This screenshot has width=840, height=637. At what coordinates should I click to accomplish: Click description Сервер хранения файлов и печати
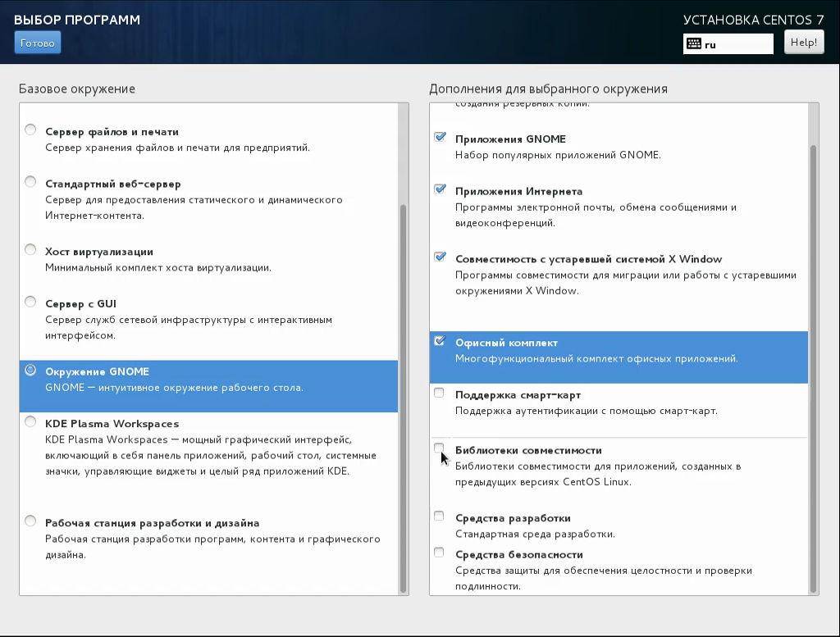tap(177, 148)
